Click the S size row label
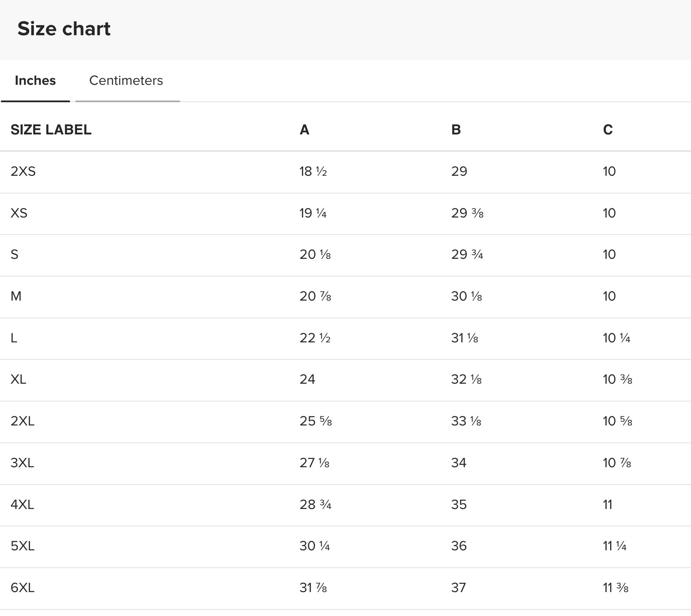 coord(14,254)
